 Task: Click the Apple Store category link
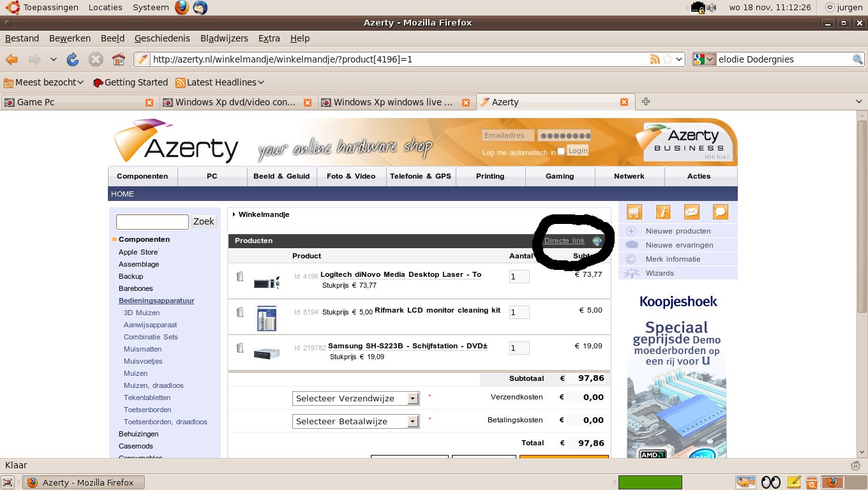click(138, 252)
